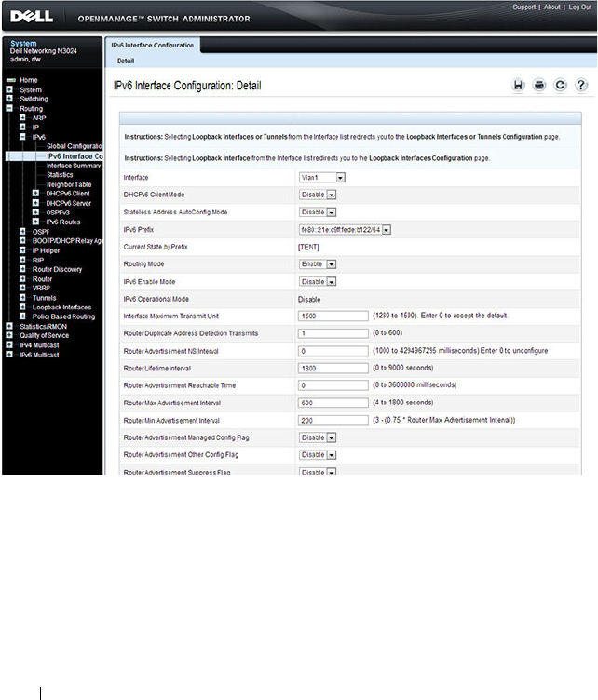Collapse the IPv6 tree node
Image resolution: width=598 pixels, height=700 pixels.
pos(22,137)
